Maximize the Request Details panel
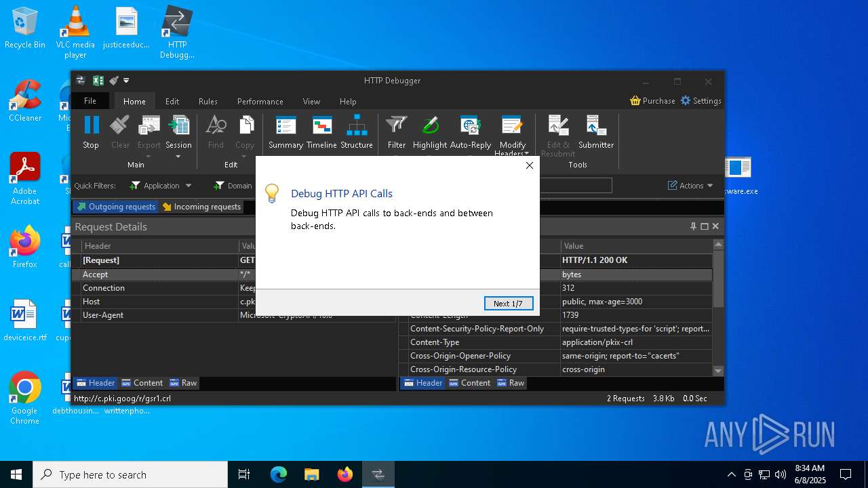868x488 pixels. 705,226
